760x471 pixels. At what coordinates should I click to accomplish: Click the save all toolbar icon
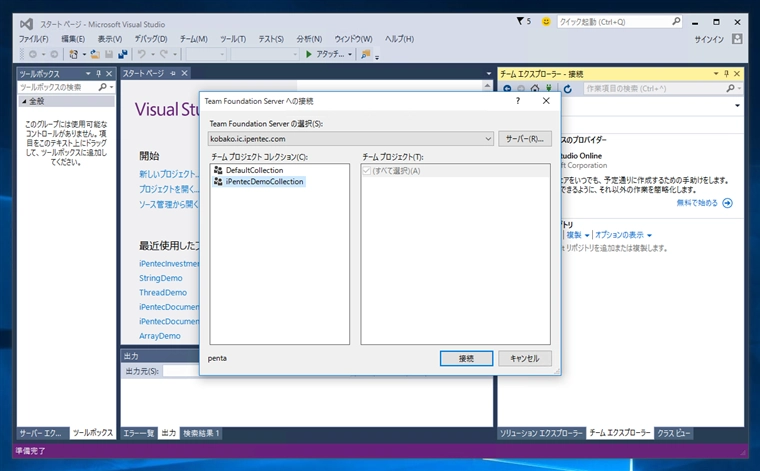click(x=123, y=54)
